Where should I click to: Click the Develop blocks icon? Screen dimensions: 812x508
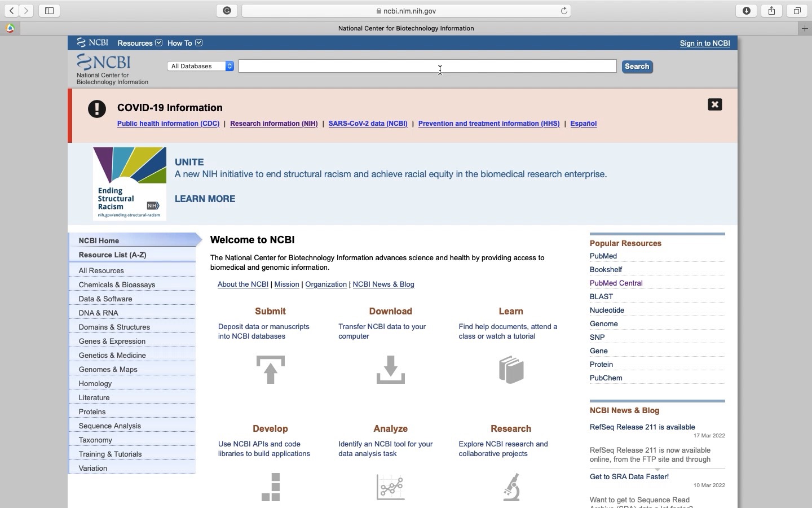pos(271,487)
